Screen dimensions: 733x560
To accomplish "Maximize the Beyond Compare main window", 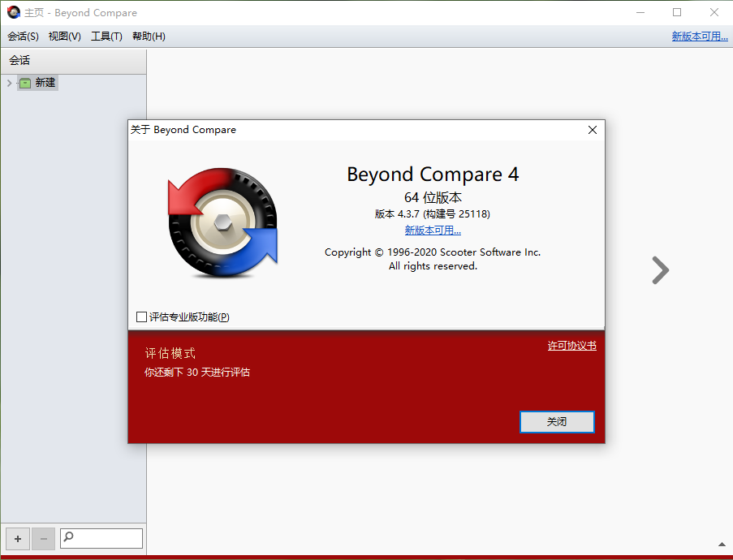I will tap(677, 13).
